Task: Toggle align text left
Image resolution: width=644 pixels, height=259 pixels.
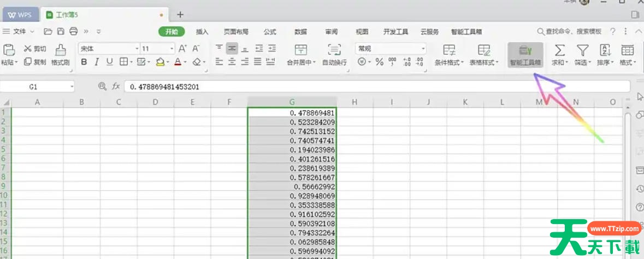Action: pos(220,62)
